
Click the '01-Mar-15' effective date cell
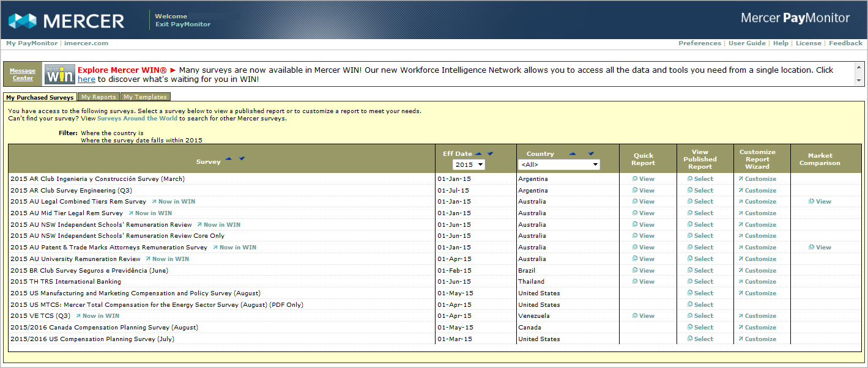pos(454,339)
